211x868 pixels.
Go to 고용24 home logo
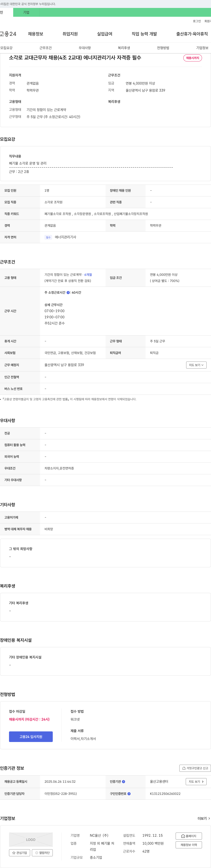click(x=8, y=34)
